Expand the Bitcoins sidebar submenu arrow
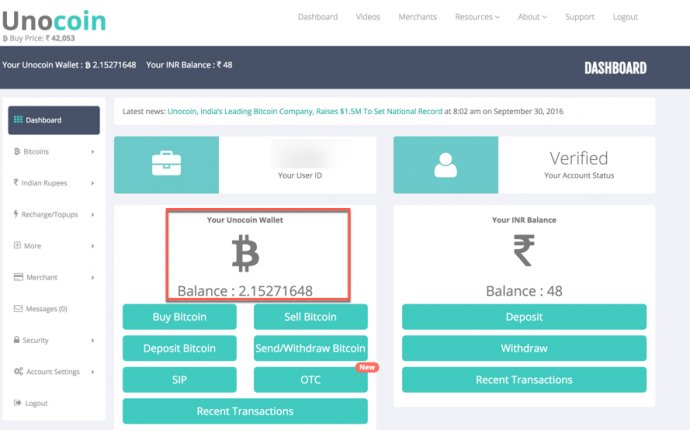Viewport: 690px width, 430px height. pos(93,152)
